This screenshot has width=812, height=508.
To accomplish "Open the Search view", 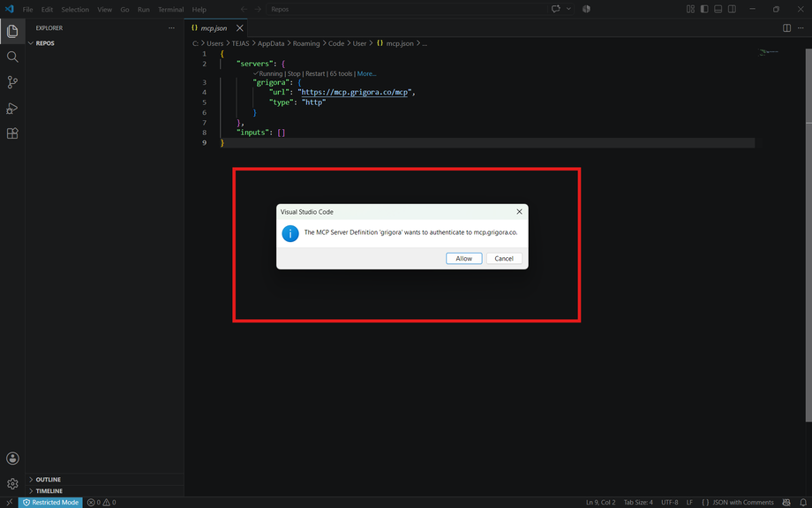I will pos(12,57).
